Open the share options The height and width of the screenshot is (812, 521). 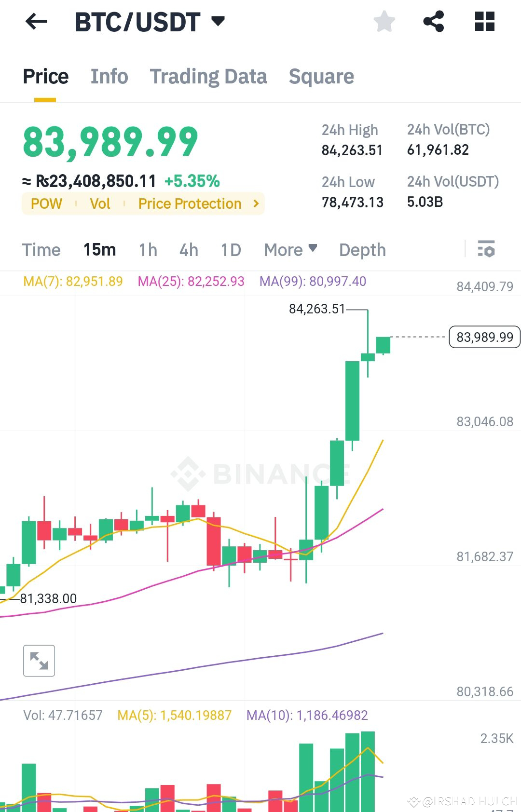(x=433, y=22)
